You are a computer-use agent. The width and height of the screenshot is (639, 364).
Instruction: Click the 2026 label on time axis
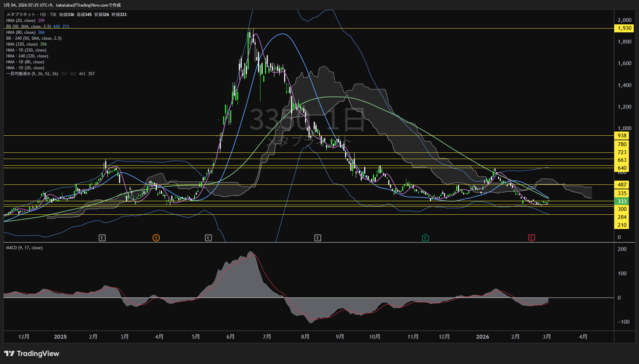[482, 337]
